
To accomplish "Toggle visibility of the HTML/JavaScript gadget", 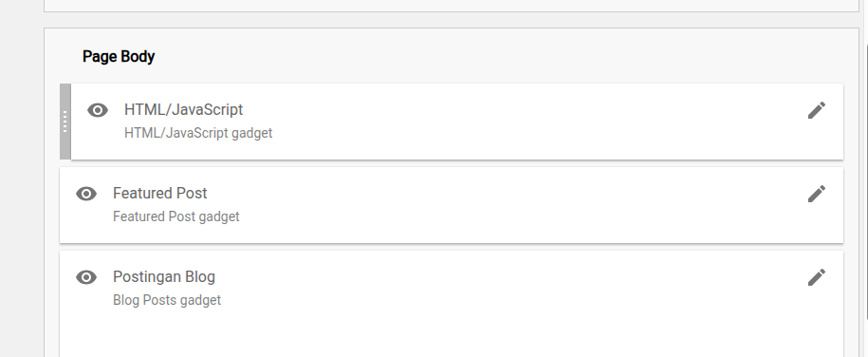I will [98, 110].
